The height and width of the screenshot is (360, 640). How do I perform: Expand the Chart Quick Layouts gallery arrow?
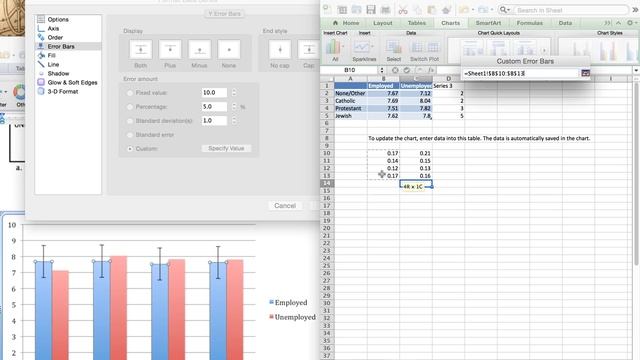(x=544, y=51)
